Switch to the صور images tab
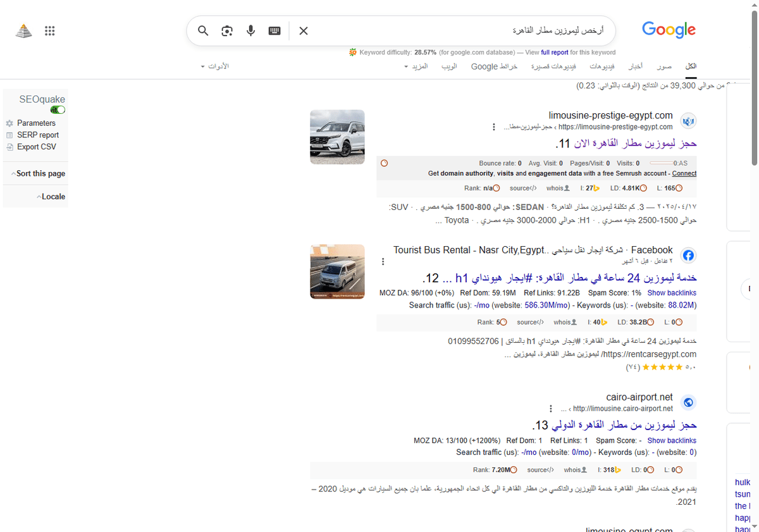Viewport: 759px width, 532px height. point(663,65)
